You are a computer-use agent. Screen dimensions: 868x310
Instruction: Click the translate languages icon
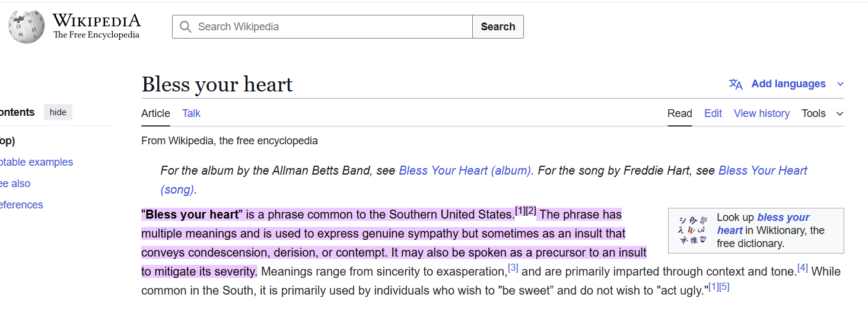[x=736, y=84]
